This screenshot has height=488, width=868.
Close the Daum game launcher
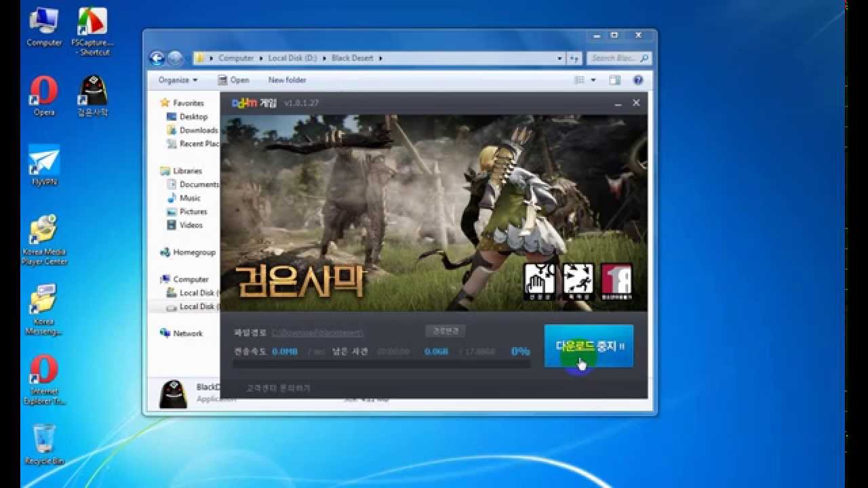pos(636,103)
